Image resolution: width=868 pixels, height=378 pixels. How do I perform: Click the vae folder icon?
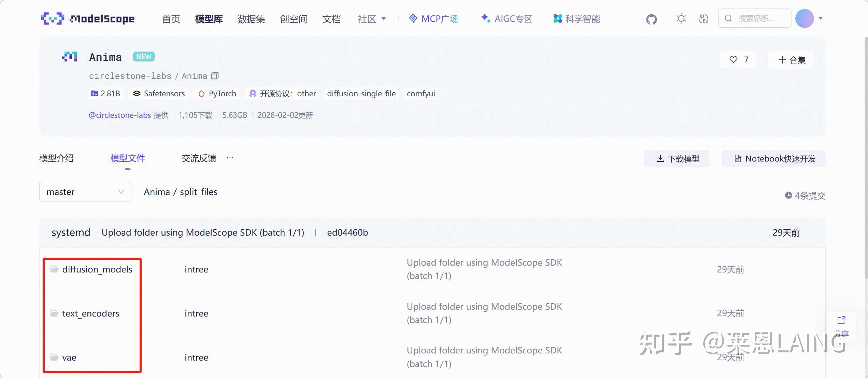click(54, 357)
